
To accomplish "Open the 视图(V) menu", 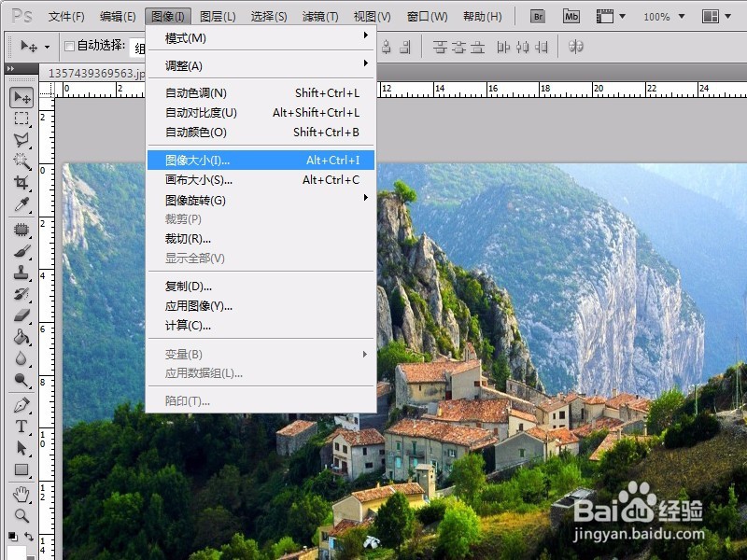I will [x=372, y=17].
